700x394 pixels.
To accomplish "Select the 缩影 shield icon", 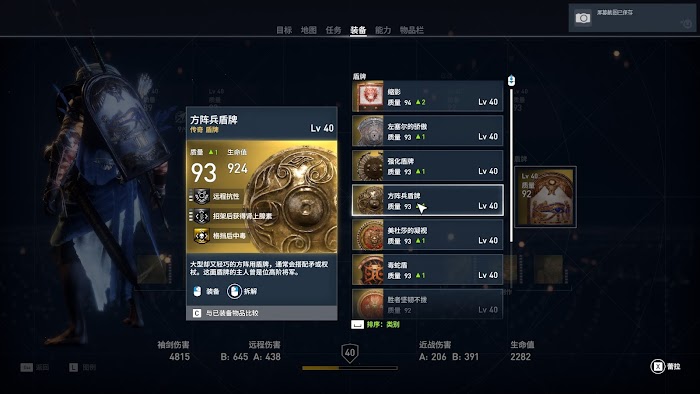I will point(368,96).
